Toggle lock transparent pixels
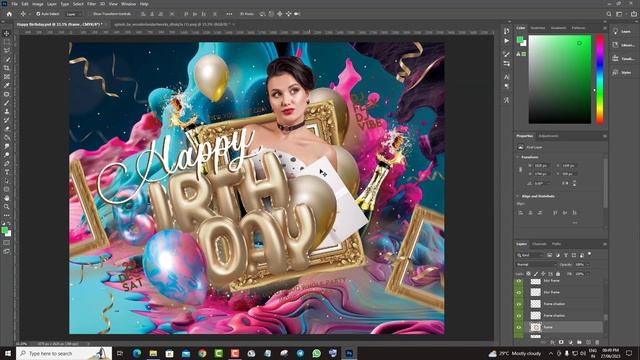 click(x=529, y=274)
